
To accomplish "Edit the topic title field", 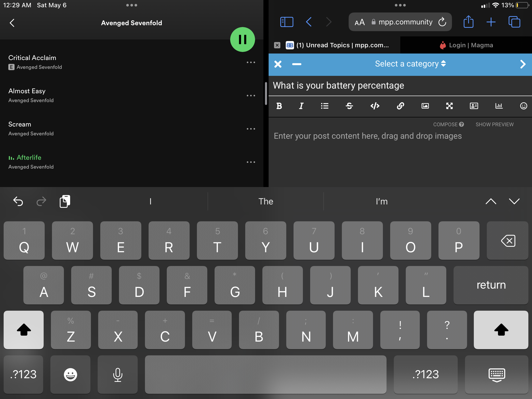I will click(x=400, y=85).
